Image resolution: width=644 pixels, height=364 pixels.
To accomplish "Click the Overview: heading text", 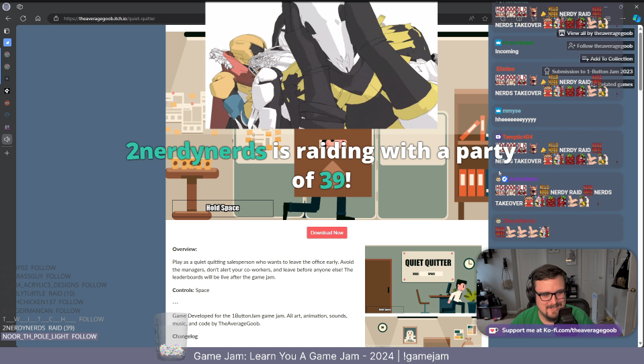I will 185,249.
